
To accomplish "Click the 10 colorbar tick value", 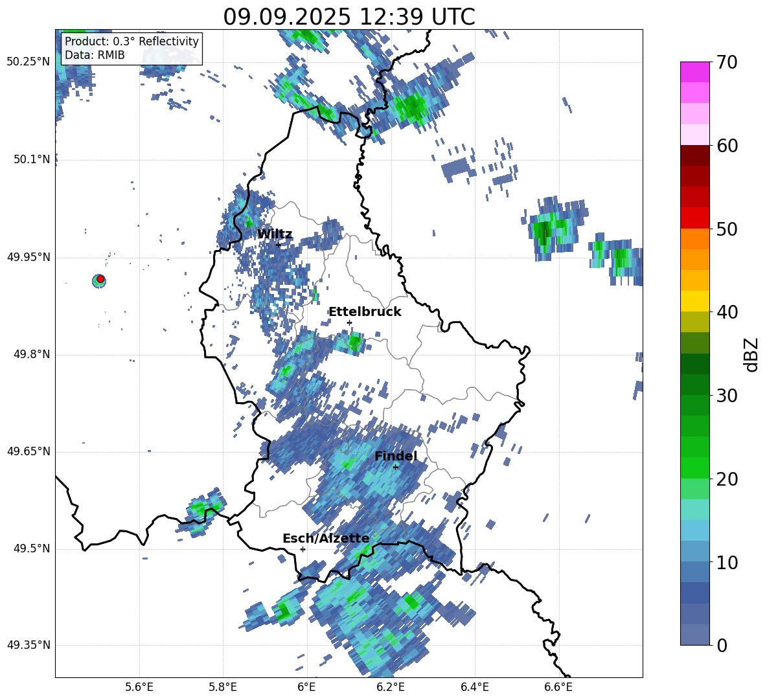I will click(x=727, y=562).
